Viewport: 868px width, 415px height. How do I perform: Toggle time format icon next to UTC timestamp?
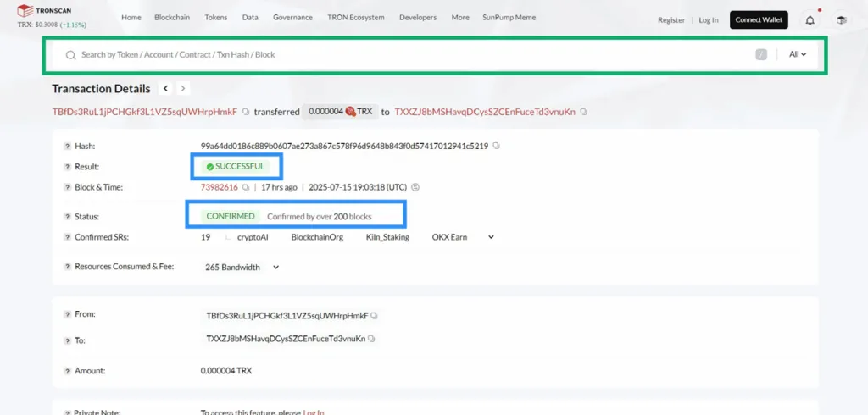click(x=415, y=187)
